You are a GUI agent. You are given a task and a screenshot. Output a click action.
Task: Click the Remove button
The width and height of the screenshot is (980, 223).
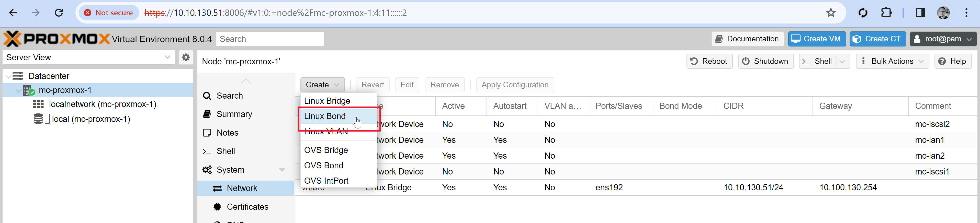coord(444,85)
